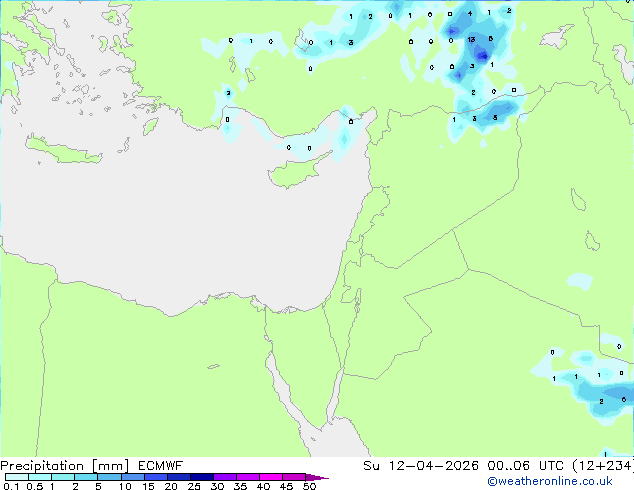Click the 15–20 mm legend swatch
The width and height of the screenshot is (634, 490).
[156, 477]
